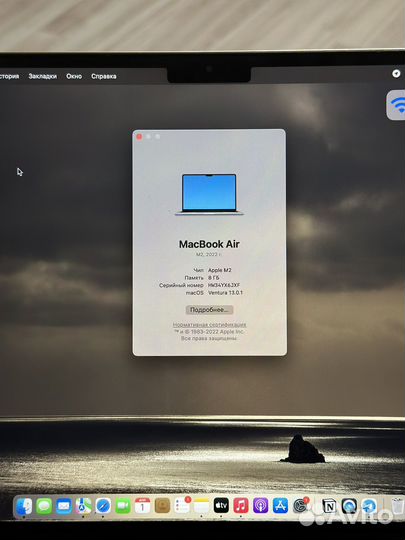Close the About This Mac window
The image size is (405, 540).
[139, 137]
